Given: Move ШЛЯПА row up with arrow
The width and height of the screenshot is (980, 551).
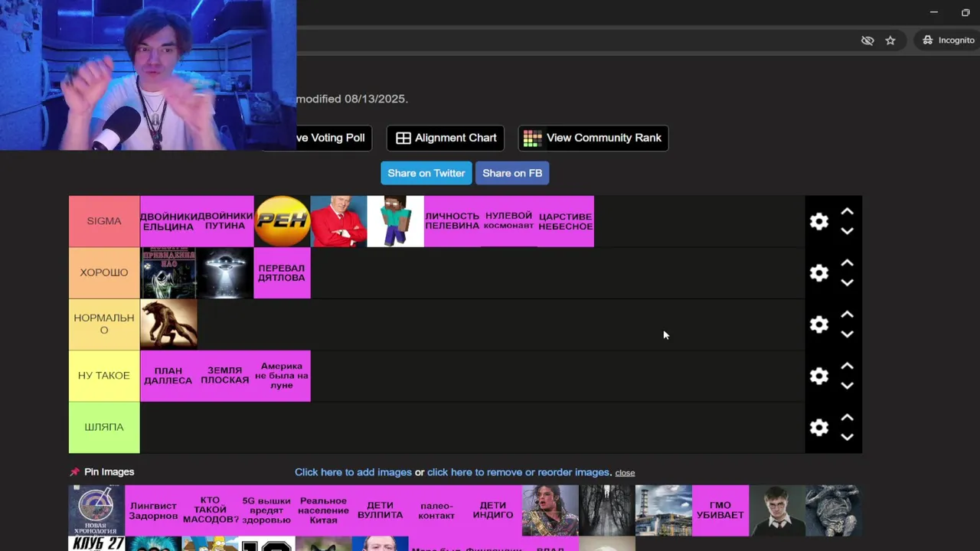Looking at the screenshot, I should [847, 417].
